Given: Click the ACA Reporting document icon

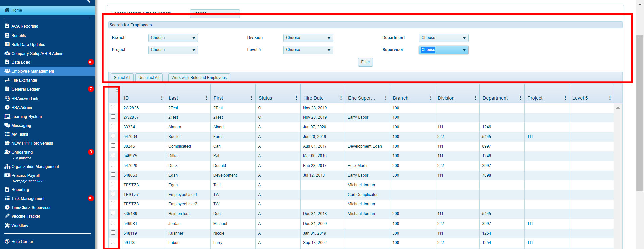Looking at the screenshot, I should click(7, 26).
